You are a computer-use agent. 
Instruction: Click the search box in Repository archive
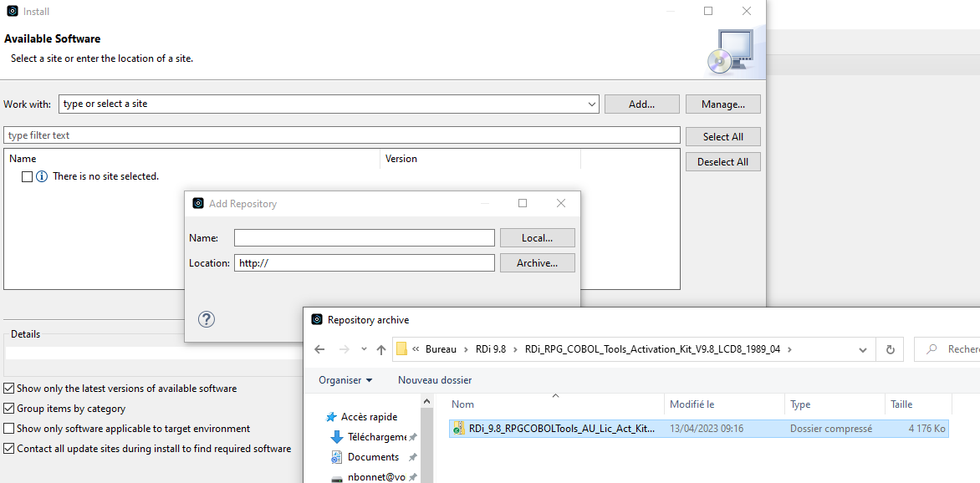click(947, 349)
